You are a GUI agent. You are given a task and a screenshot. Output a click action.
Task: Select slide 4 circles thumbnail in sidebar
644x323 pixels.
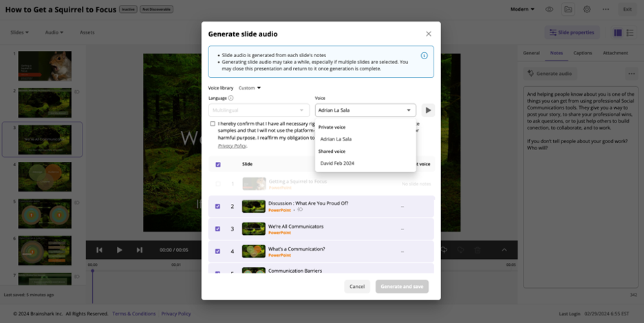pos(45,177)
